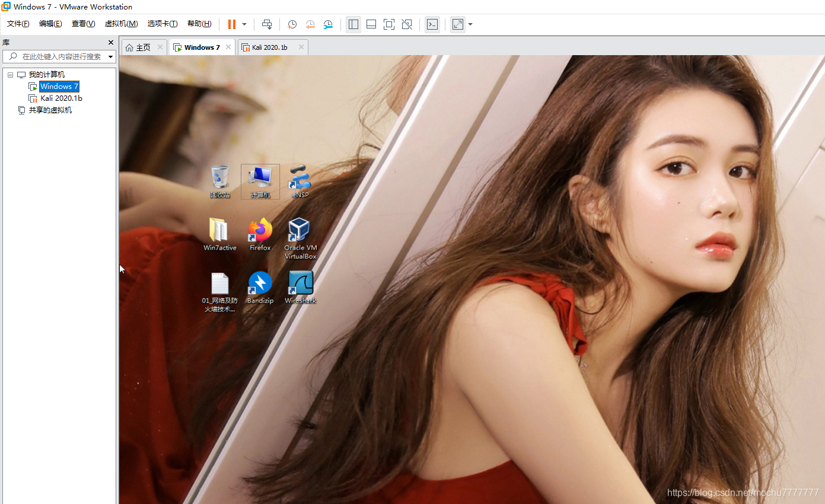Take a snapshot of this virtual machine
The image size is (825, 504).
click(292, 24)
